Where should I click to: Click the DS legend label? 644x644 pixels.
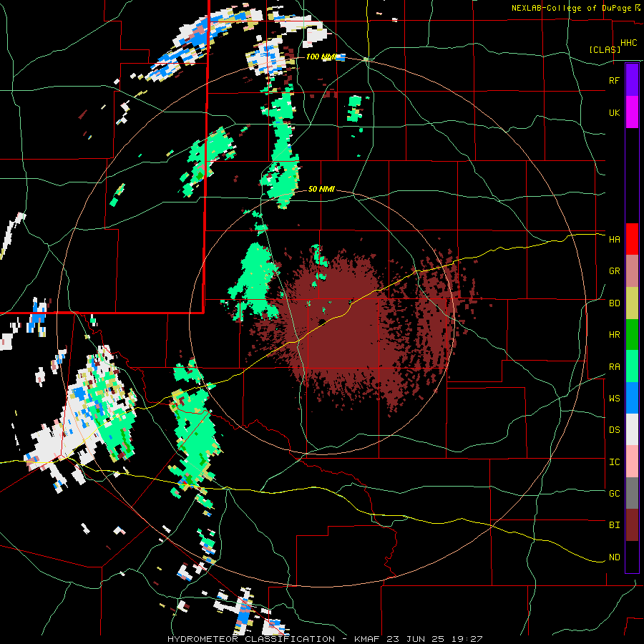(614, 430)
